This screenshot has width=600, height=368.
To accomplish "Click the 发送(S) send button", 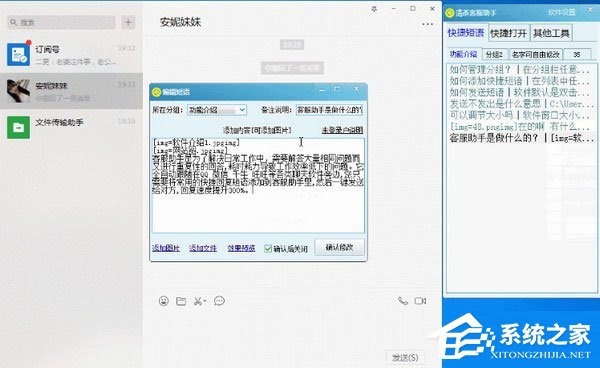I will tap(405, 358).
